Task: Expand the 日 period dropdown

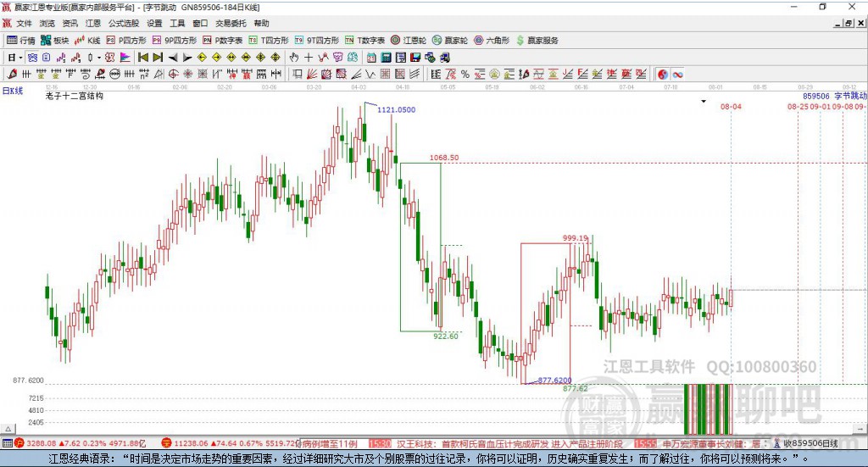Action: 20,58
